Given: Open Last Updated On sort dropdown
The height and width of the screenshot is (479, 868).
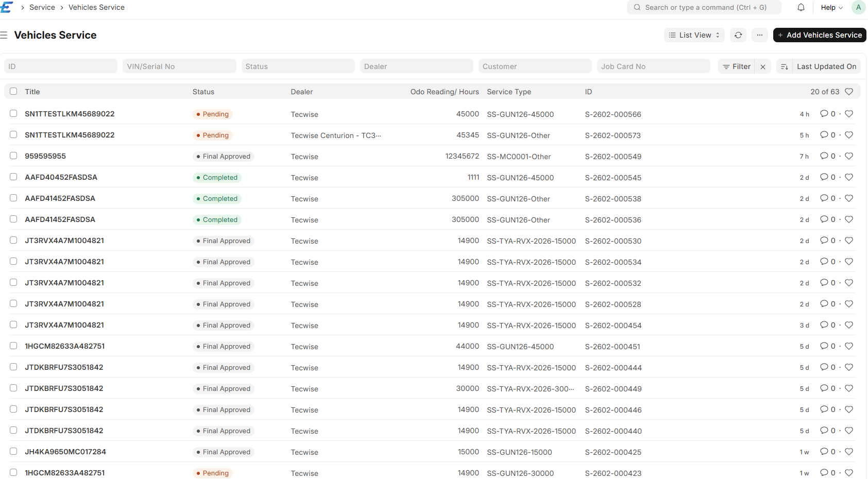Looking at the screenshot, I should coord(826,66).
